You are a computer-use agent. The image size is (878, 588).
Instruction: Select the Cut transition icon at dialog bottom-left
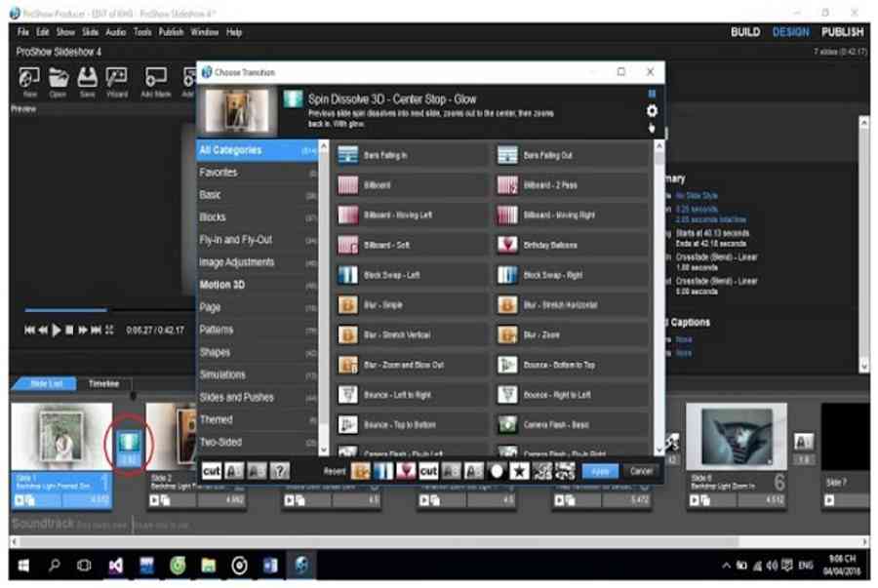[x=212, y=471]
